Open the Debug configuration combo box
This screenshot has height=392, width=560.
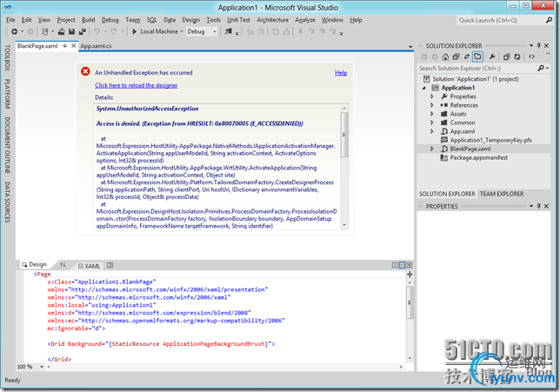(202, 31)
